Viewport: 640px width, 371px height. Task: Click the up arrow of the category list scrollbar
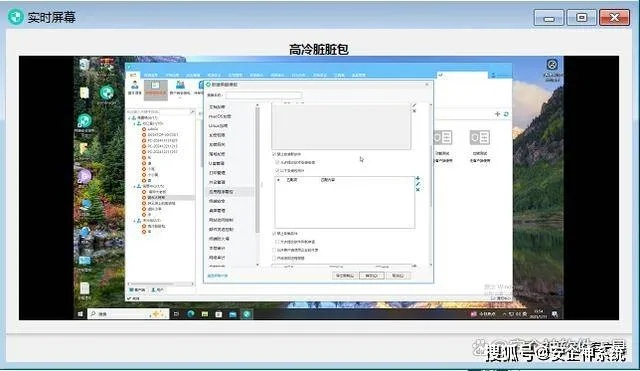click(x=257, y=105)
